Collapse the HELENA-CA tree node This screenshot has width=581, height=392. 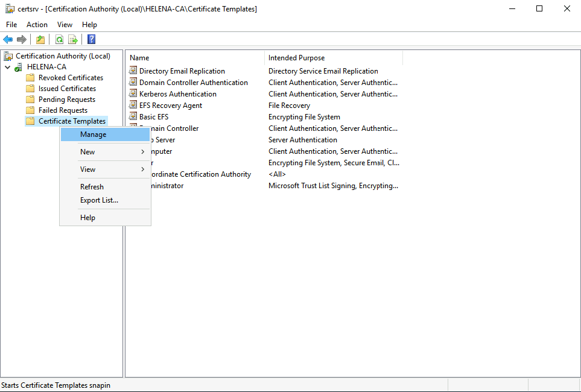tap(7, 67)
